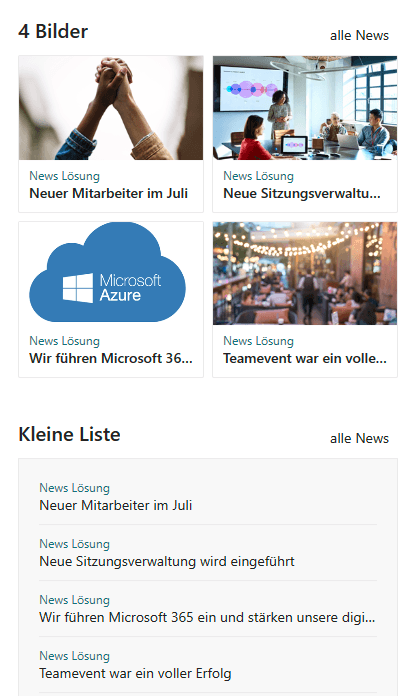Click 'News Lösung' label on hands card

64,176
